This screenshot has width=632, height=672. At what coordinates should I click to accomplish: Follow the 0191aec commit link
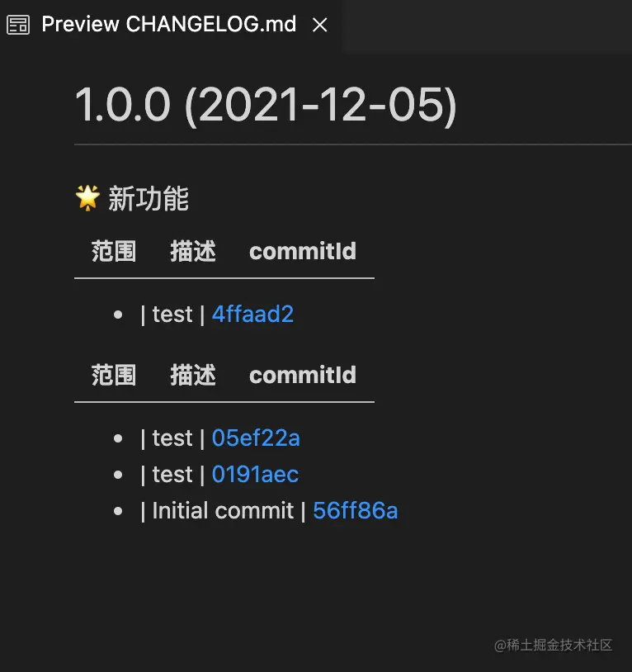point(255,475)
